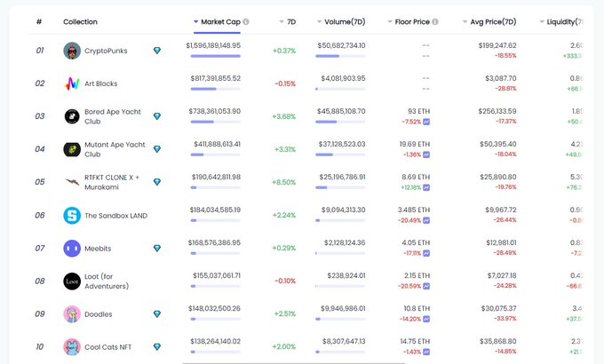Open the Cool Cats NFT collection link
Screen dimensions: 604x364
107,347
